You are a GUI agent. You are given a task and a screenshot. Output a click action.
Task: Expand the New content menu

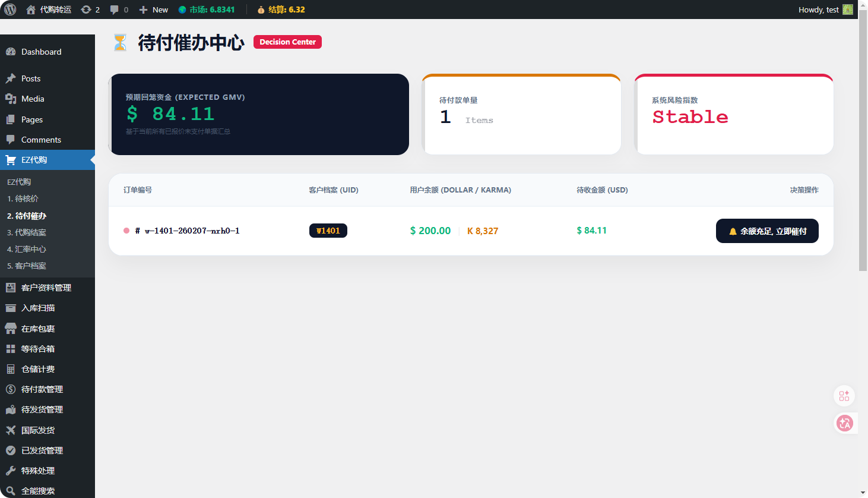tap(154, 10)
